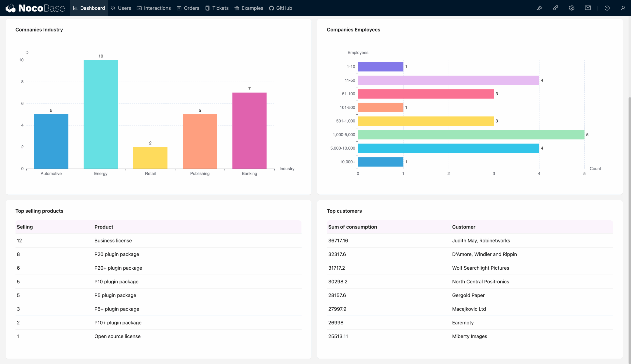Open the UI editor pen icon
The image size is (631, 364).
tap(540, 8)
